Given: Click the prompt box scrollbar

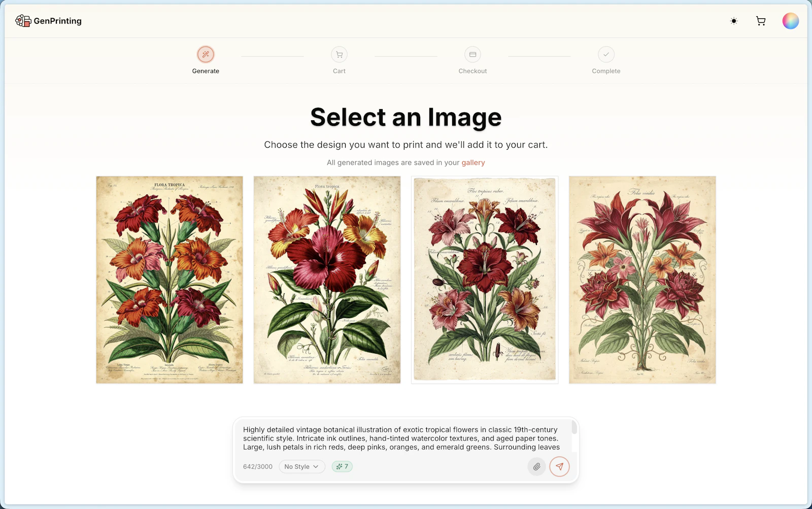Looking at the screenshot, I should [x=574, y=427].
